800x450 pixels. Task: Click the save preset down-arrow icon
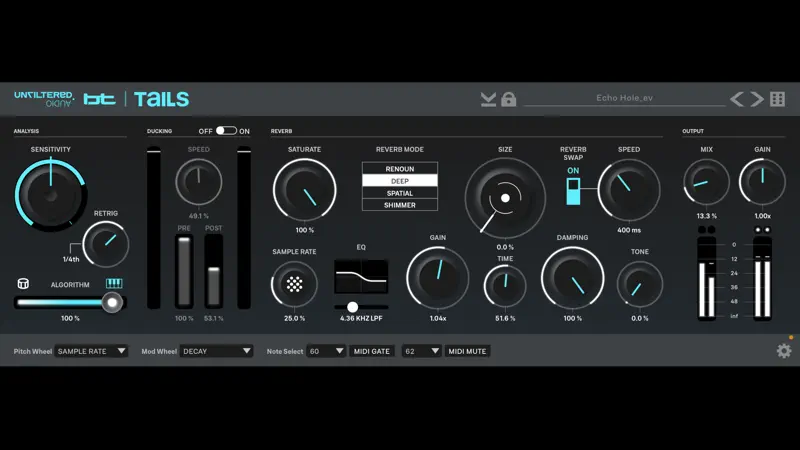pos(488,99)
